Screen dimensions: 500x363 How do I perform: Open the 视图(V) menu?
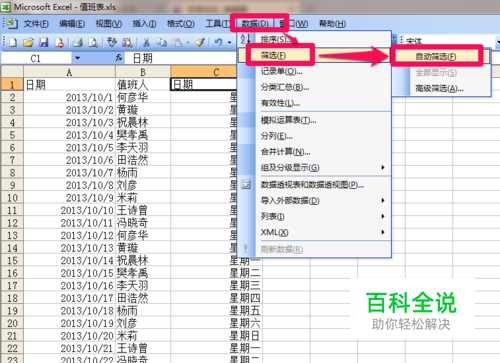(109, 24)
